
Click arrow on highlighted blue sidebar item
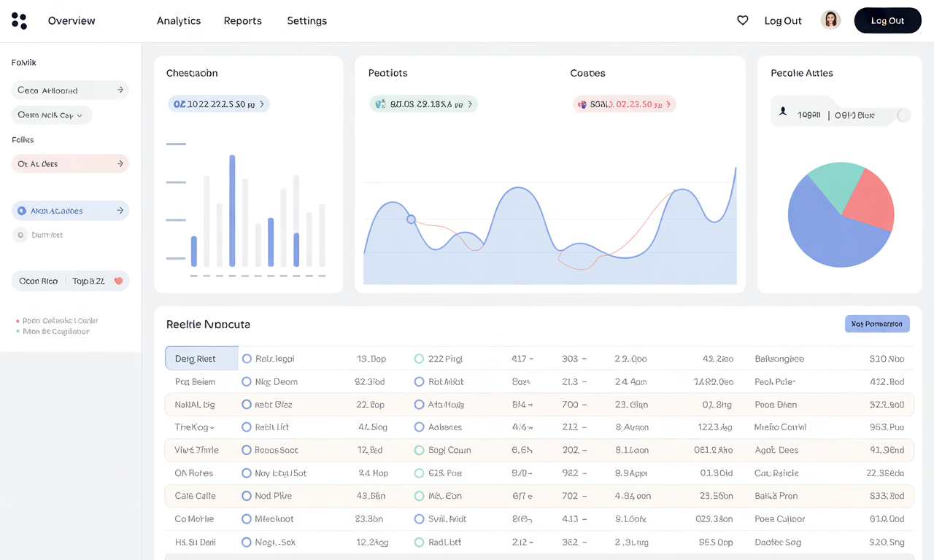tap(120, 211)
